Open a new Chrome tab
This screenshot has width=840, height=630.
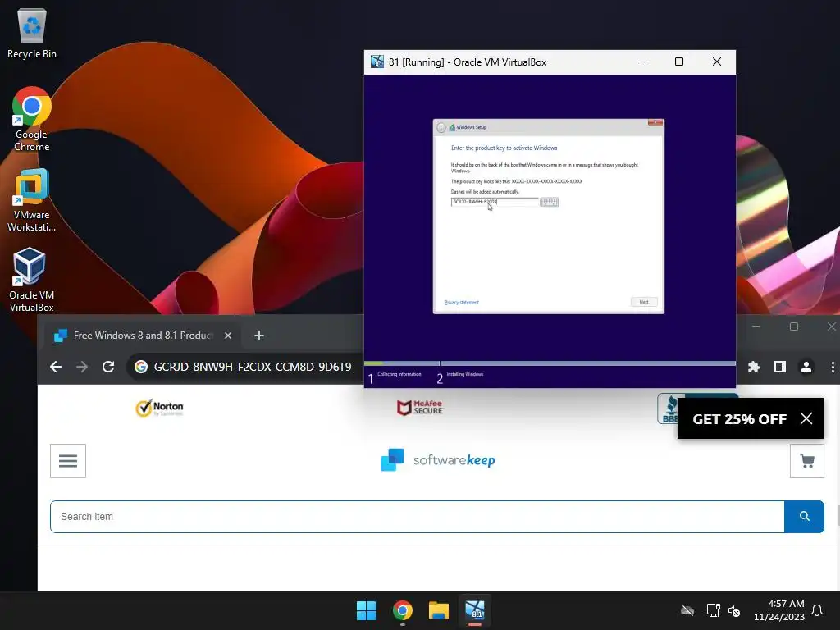(259, 336)
